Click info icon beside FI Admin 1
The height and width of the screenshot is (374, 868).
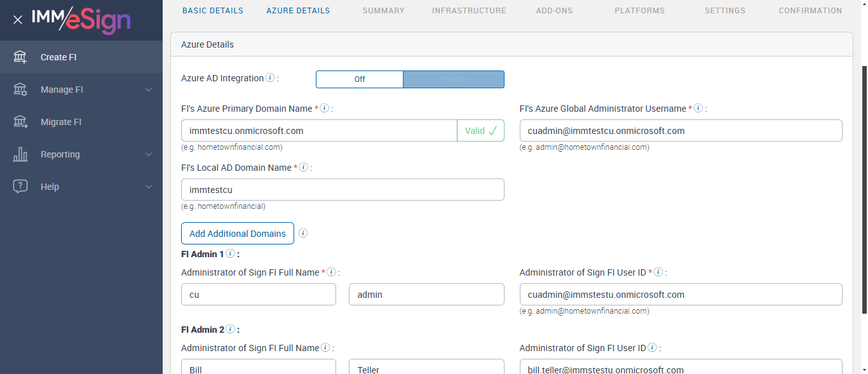[x=230, y=253]
